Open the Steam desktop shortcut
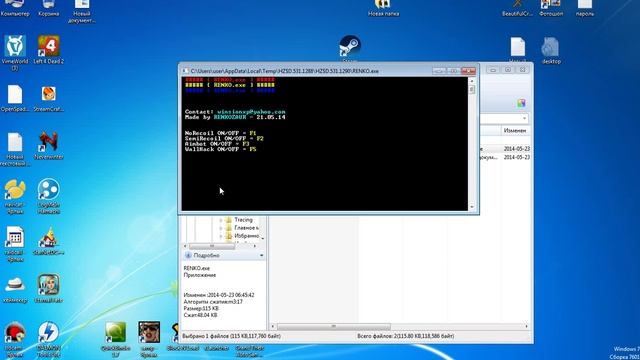Screen dimensions: 640x360 click(x=350, y=47)
